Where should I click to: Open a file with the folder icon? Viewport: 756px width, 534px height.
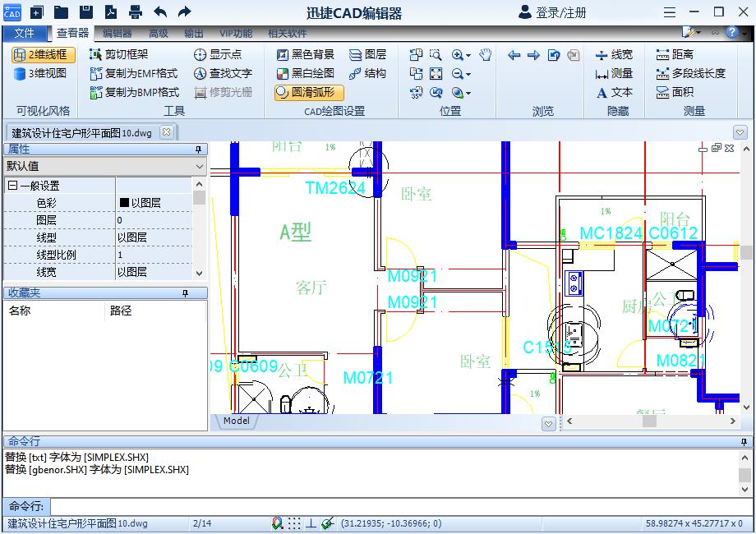62,12
